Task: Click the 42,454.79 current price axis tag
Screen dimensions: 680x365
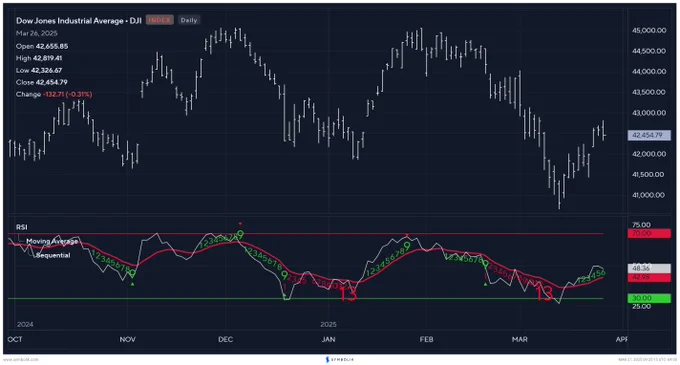Action: coord(649,135)
